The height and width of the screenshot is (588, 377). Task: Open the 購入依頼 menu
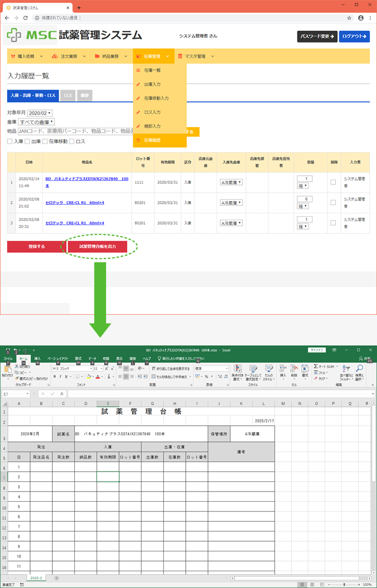[26, 56]
